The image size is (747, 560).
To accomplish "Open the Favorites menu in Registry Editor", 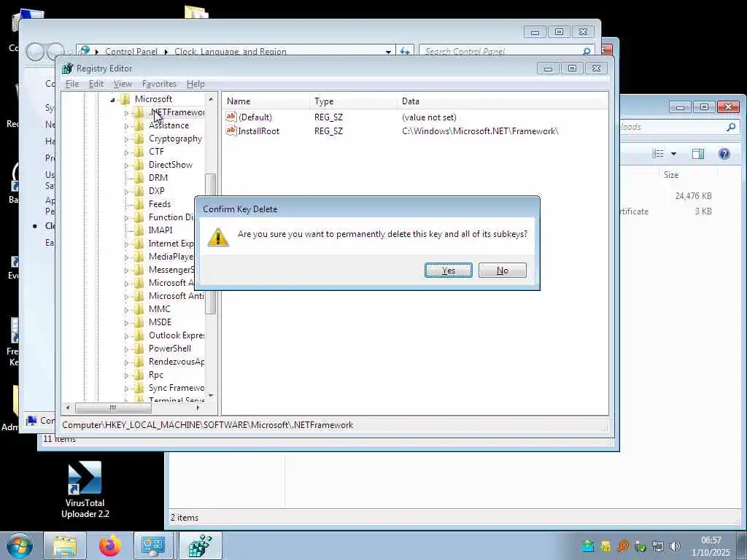I will click(x=159, y=84).
